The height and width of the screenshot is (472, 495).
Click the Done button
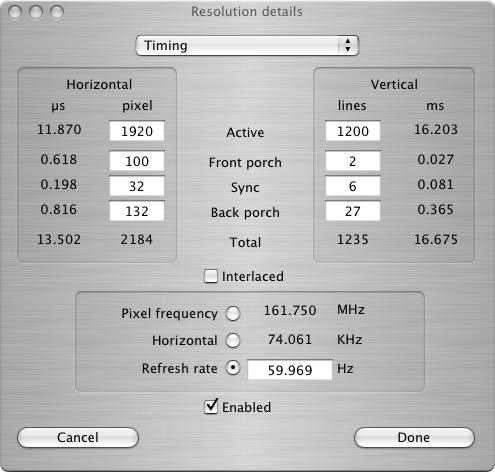point(414,437)
